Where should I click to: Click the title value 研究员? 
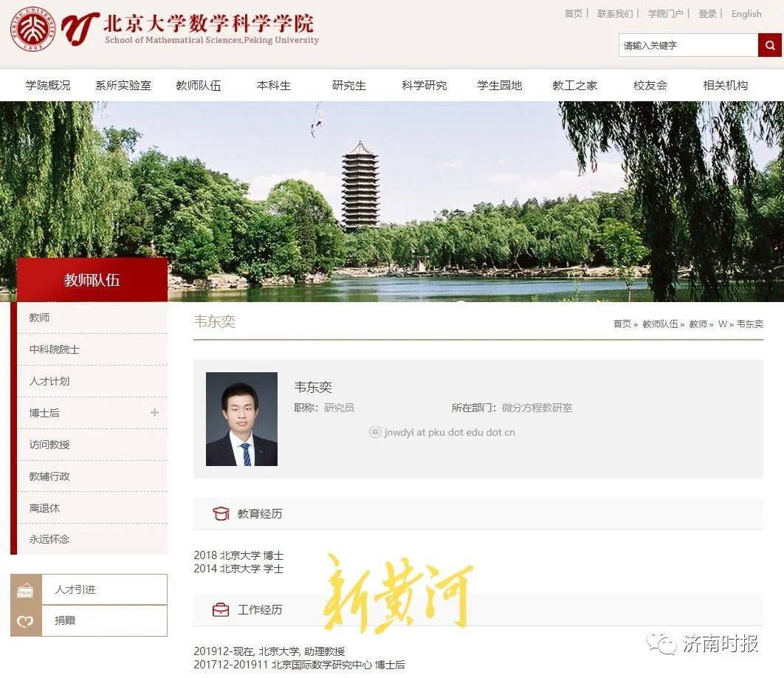pos(339,408)
